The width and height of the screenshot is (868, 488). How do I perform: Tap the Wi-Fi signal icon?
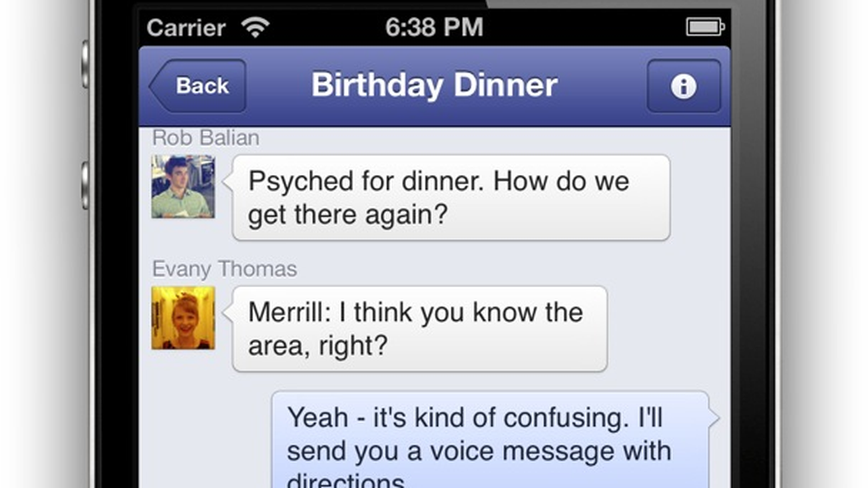pyautogui.click(x=255, y=27)
